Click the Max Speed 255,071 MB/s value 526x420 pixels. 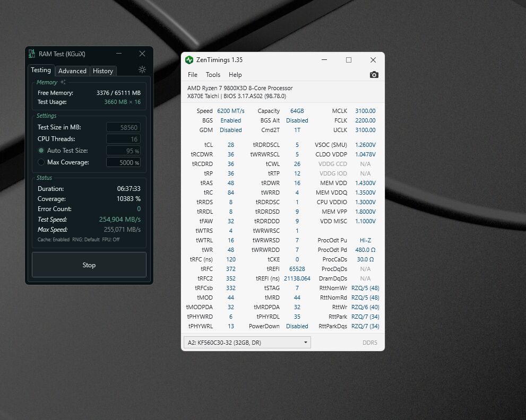[x=122, y=230]
